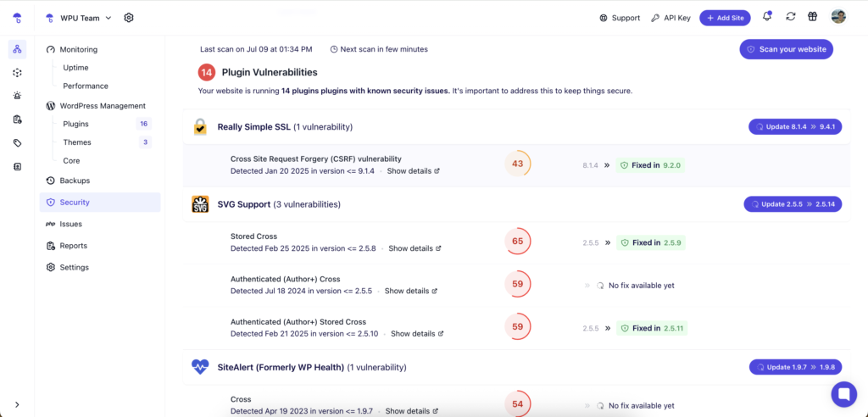
Task: Show details for the Stored Cross vulnerability
Action: (415, 248)
